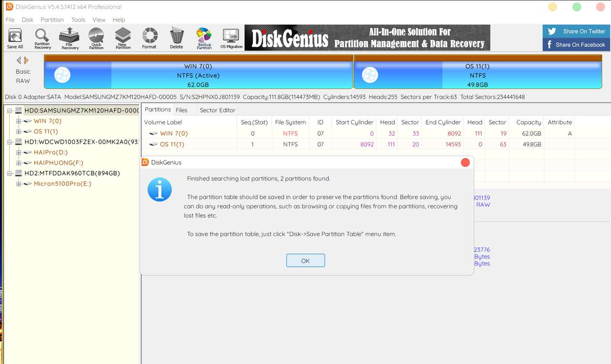This screenshot has height=364, width=611.
Task: Click Share On Twitter
Action: click(576, 31)
